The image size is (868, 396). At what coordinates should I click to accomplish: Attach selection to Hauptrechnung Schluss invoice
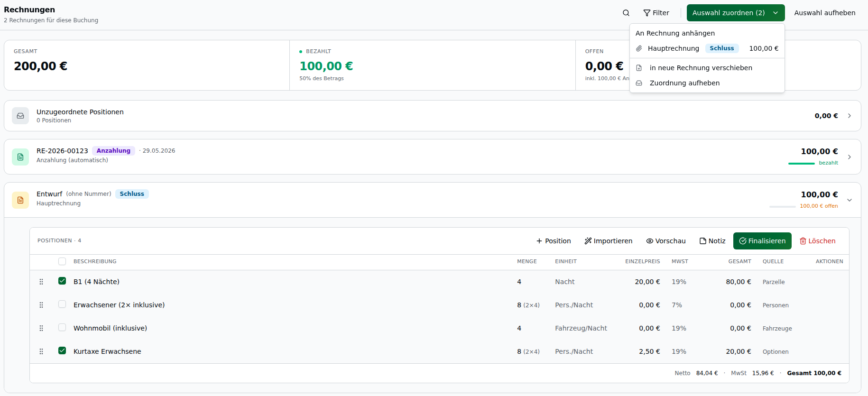point(707,48)
